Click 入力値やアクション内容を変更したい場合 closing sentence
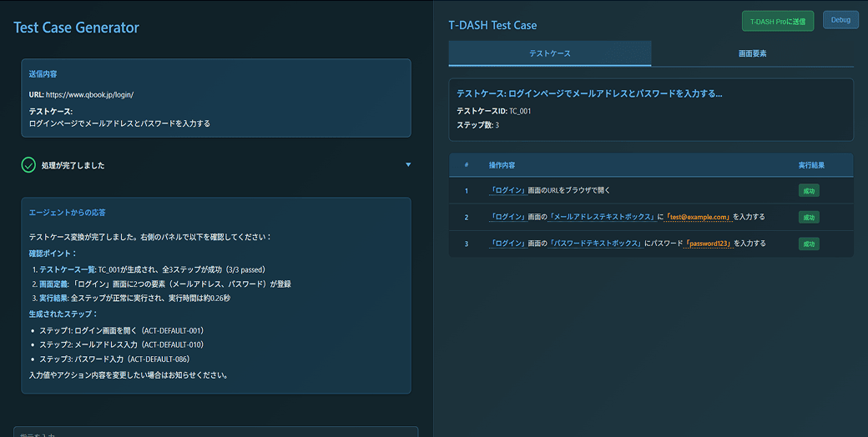 point(129,375)
